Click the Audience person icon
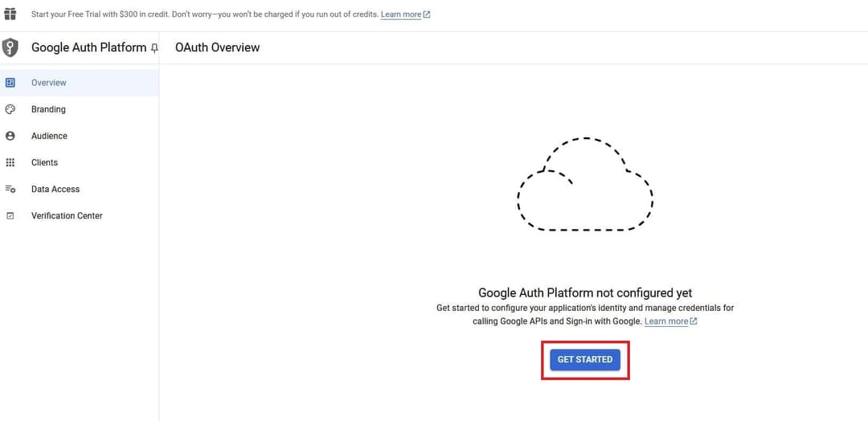Image resolution: width=868 pixels, height=421 pixels. [x=10, y=136]
